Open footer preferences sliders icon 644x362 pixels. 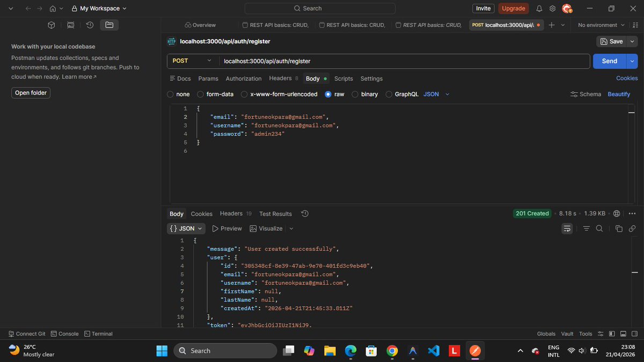601,334
